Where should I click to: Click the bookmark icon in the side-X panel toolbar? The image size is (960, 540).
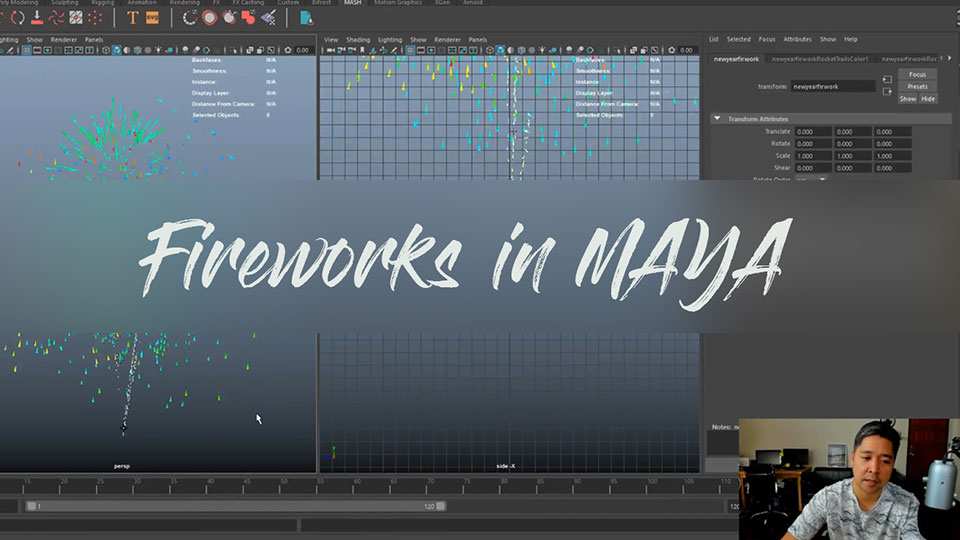(x=362, y=50)
